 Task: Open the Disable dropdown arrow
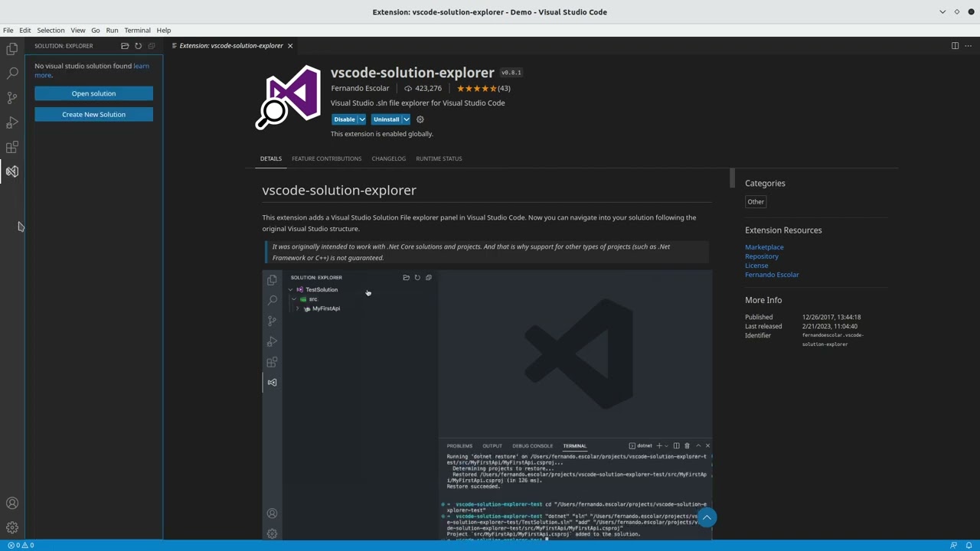pos(362,119)
